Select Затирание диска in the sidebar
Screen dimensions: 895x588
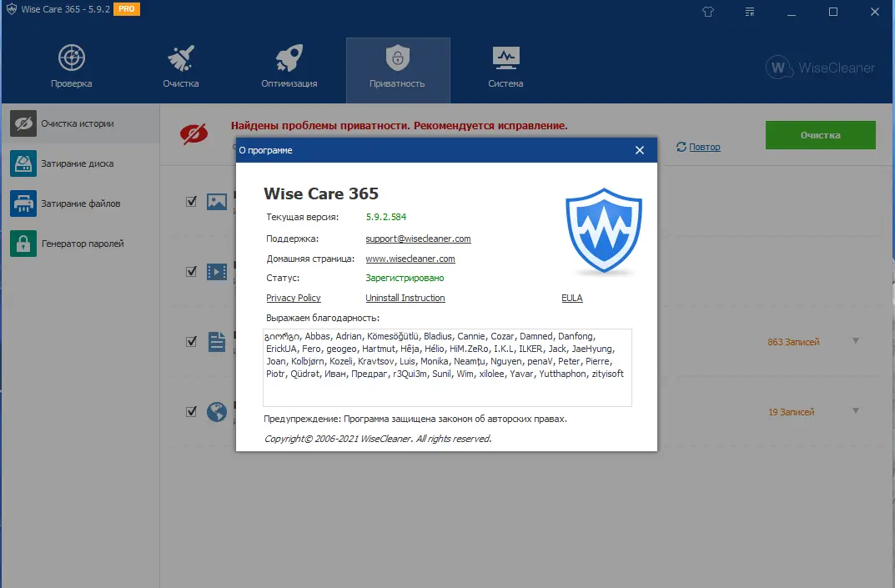[x=80, y=163]
